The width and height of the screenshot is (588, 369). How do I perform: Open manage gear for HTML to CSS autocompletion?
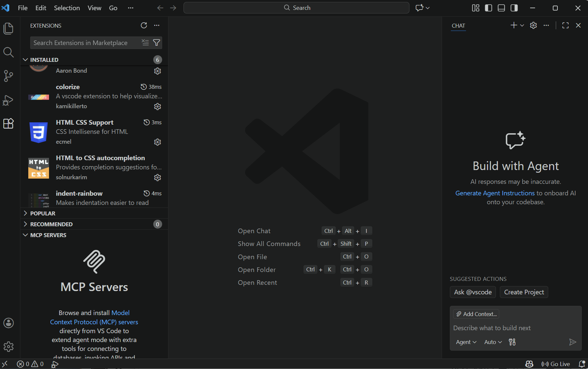158,178
